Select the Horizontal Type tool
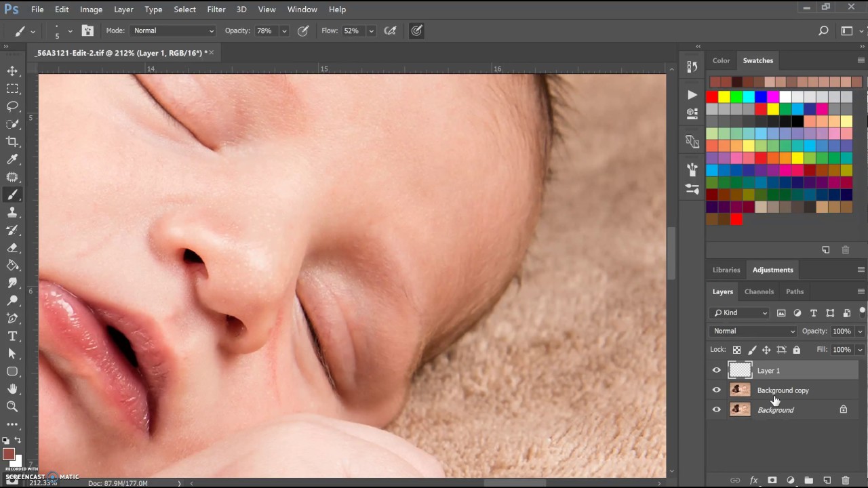Screen dimensions: 868x488 [x=12, y=335]
